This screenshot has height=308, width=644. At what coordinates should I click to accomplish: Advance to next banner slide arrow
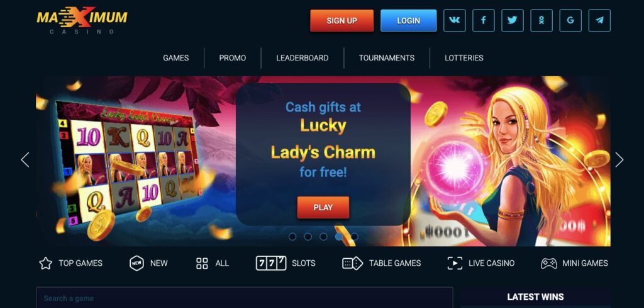pyautogui.click(x=619, y=159)
